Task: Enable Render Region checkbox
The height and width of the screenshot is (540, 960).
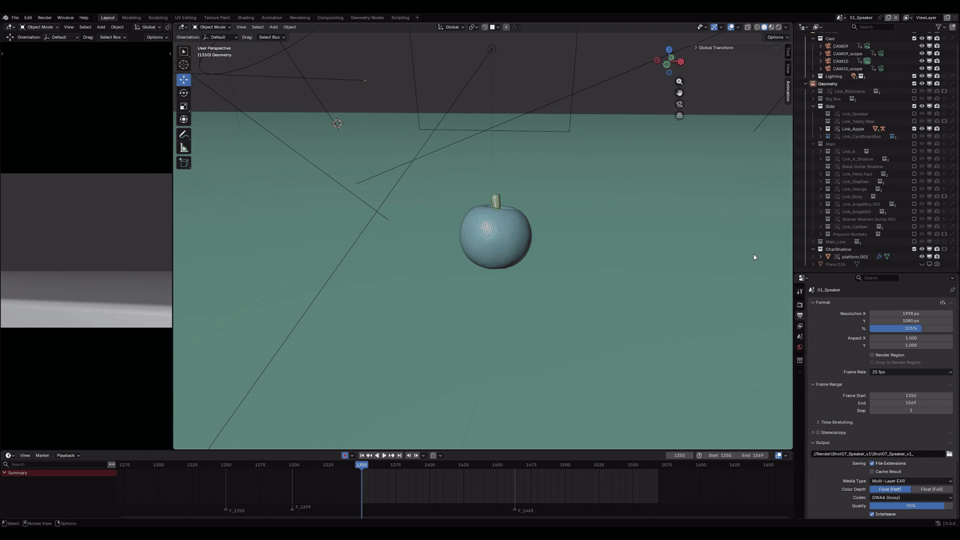Action: (x=872, y=355)
